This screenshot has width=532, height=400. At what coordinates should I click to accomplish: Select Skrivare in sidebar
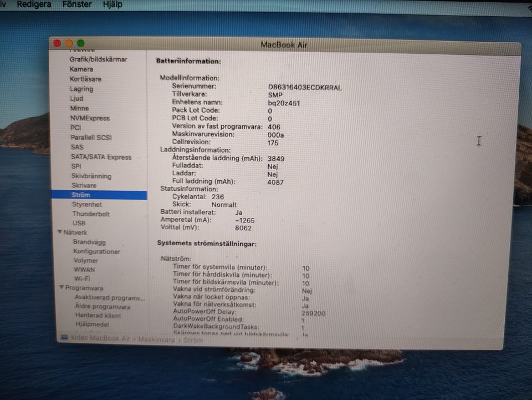84,185
